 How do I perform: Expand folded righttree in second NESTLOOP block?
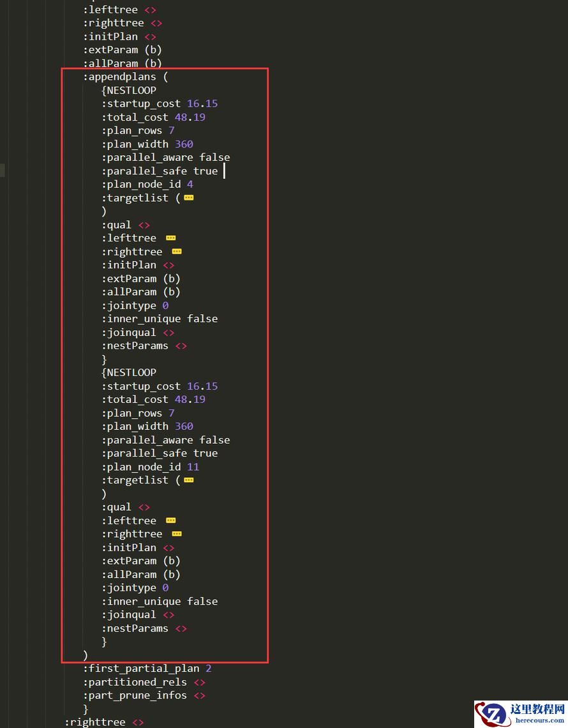click(177, 534)
